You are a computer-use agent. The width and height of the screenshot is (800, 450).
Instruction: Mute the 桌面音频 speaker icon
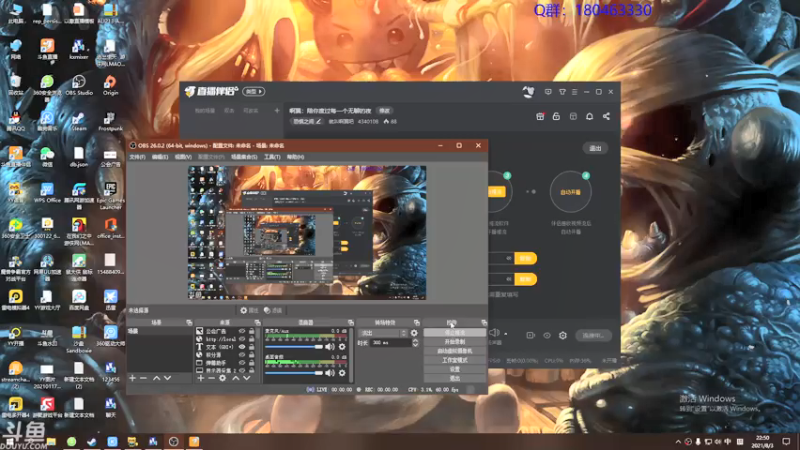330,373
